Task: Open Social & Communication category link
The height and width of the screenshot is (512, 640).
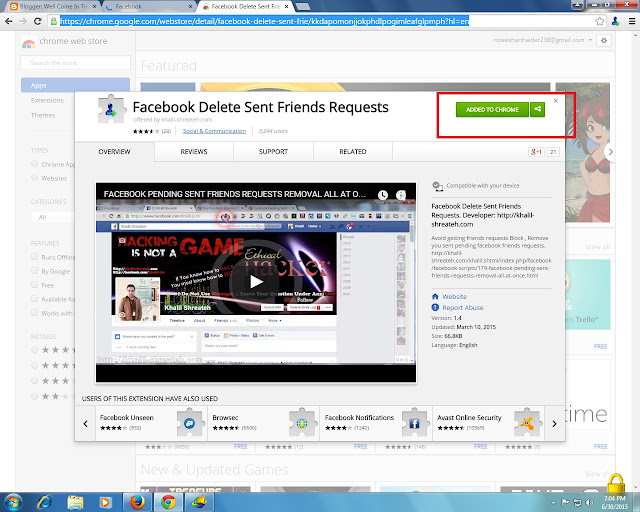Action: pyautogui.click(x=214, y=131)
